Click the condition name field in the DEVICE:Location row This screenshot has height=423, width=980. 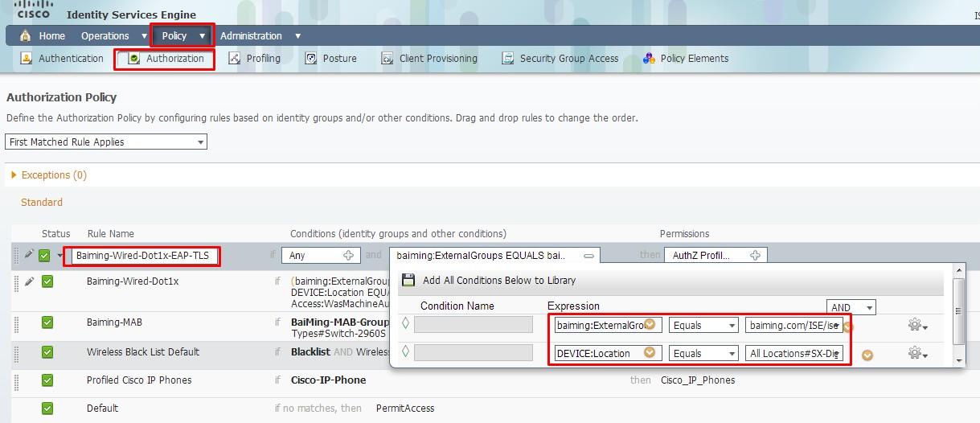tap(474, 353)
